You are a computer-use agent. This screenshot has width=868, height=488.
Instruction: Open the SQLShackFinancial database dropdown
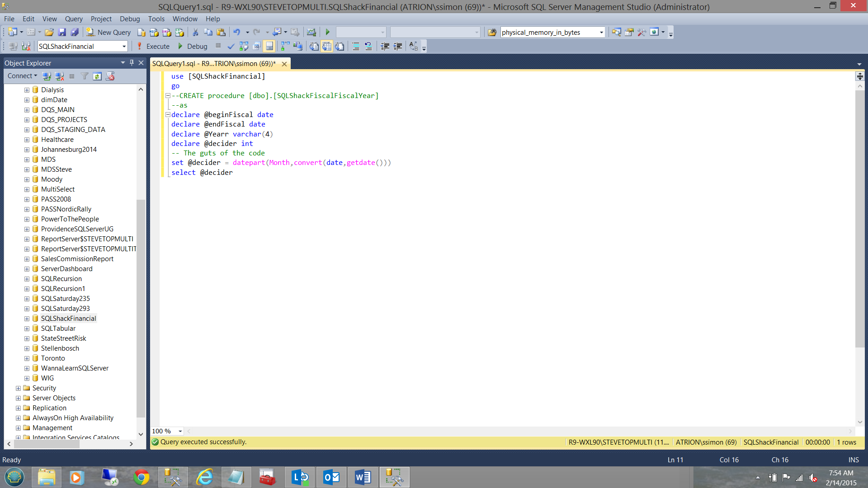[124, 46]
